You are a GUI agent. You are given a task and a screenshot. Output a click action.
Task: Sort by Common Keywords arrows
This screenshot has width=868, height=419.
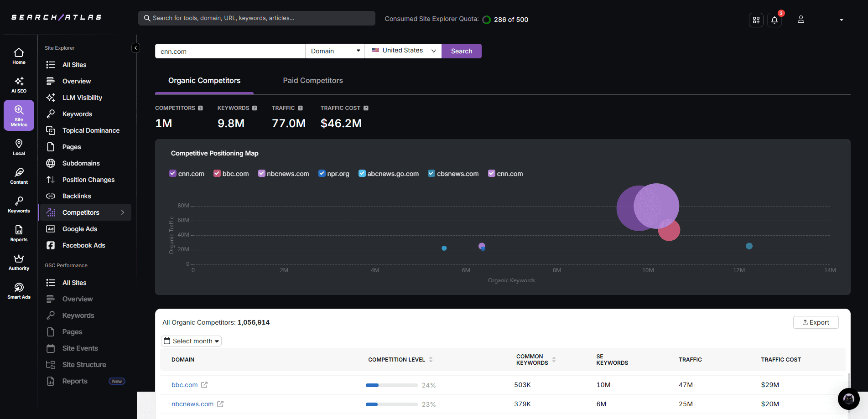tap(554, 360)
